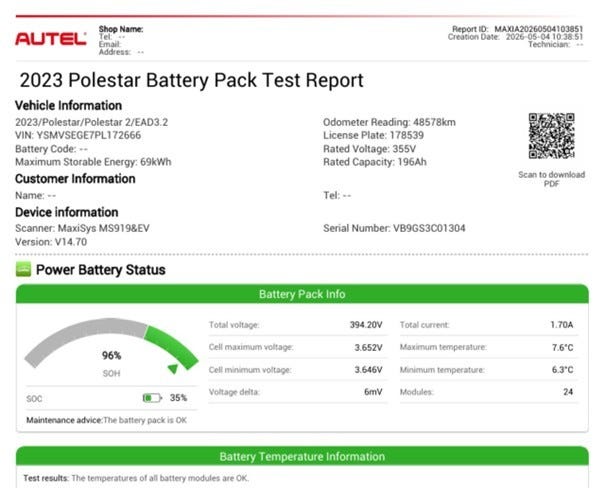
Task: Click the Cell maximum voltage value 3.652V
Action: pyautogui.click(x=368, y=348)
